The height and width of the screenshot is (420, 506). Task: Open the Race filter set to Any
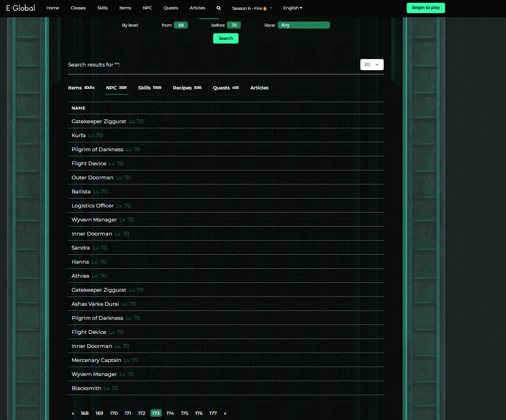(304, 25)
